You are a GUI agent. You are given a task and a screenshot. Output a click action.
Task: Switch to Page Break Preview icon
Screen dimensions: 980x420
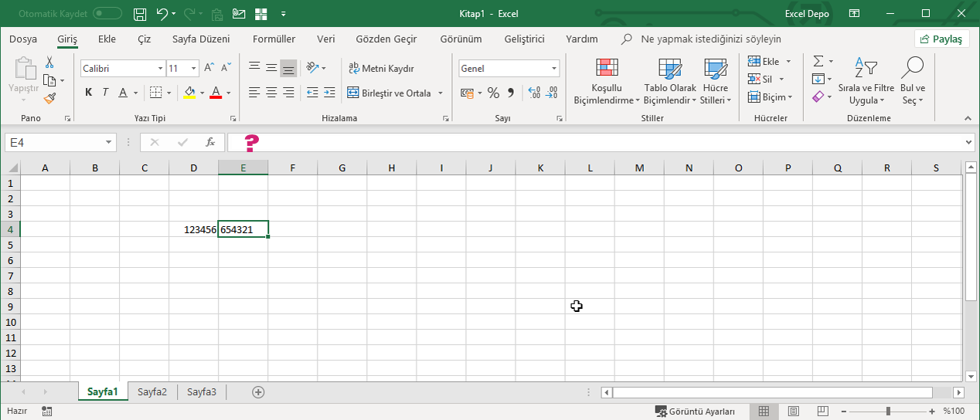click(822, 412)
